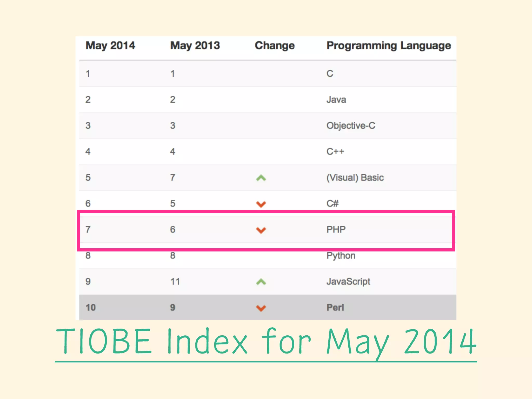Screen dimensions: 532x399
Task: Click the May 2014 column header
Action: pos(110,46)
